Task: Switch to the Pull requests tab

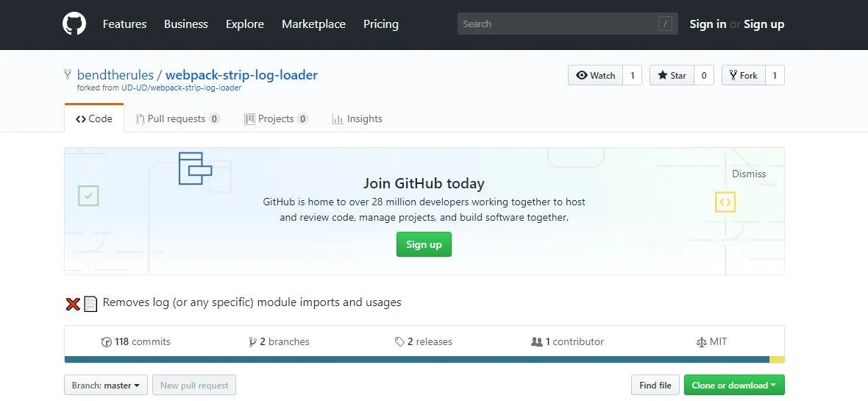Action: 178,118
